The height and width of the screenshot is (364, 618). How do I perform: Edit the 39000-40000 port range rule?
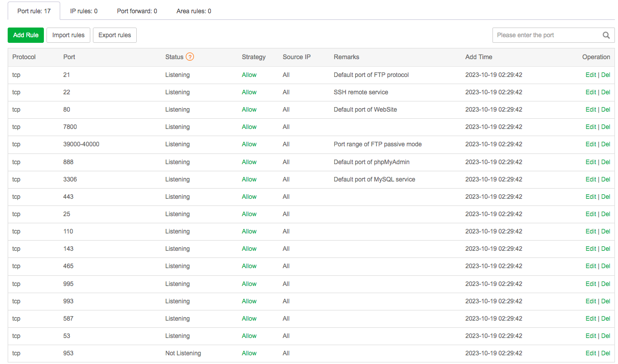(x=590, y=144)
